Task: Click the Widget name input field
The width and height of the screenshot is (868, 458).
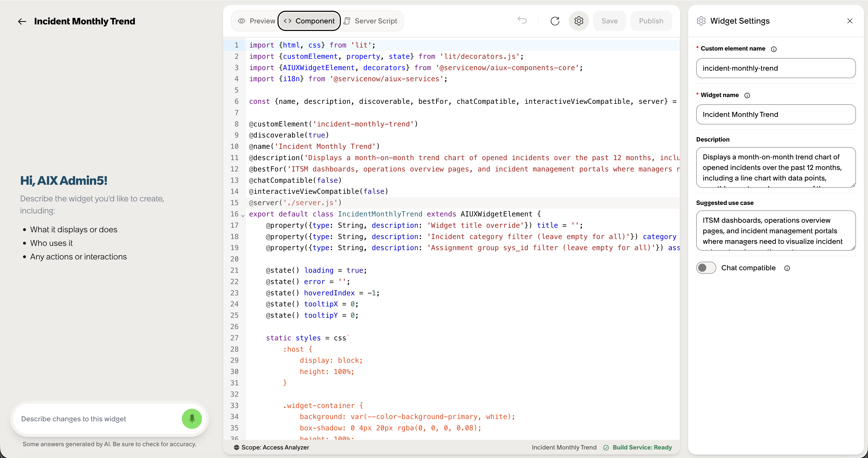Action: point(776,114)
